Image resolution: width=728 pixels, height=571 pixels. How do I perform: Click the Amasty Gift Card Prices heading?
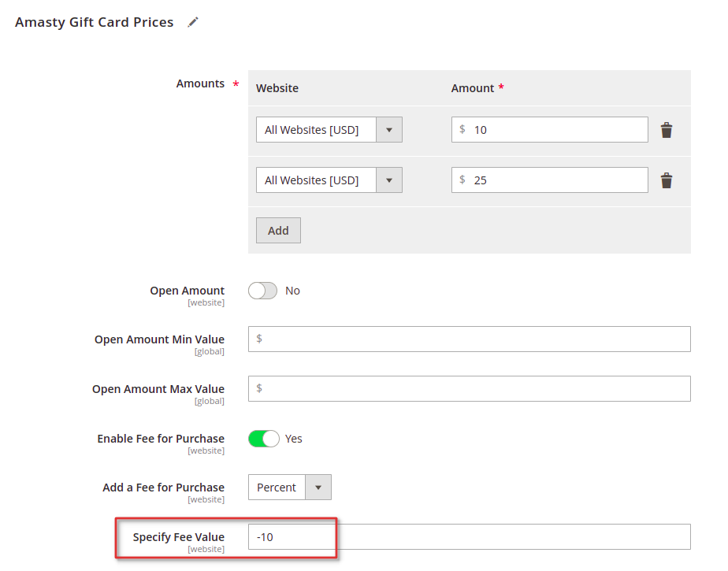[x=95, y=22]
